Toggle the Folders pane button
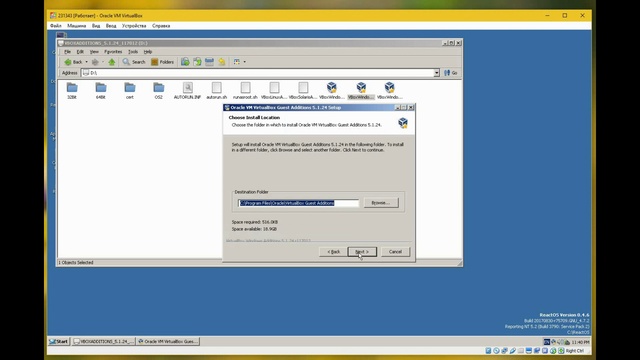This screenshot has height=360, width=640. pos(162,62)
